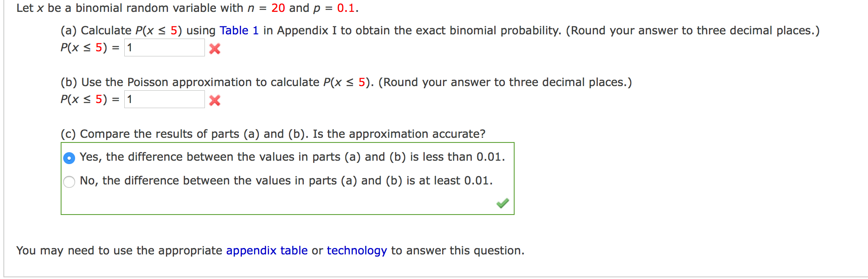Screen dimensions: 868x279
Task: Click the red X icon beside part (a) answer
Action: 214,49
